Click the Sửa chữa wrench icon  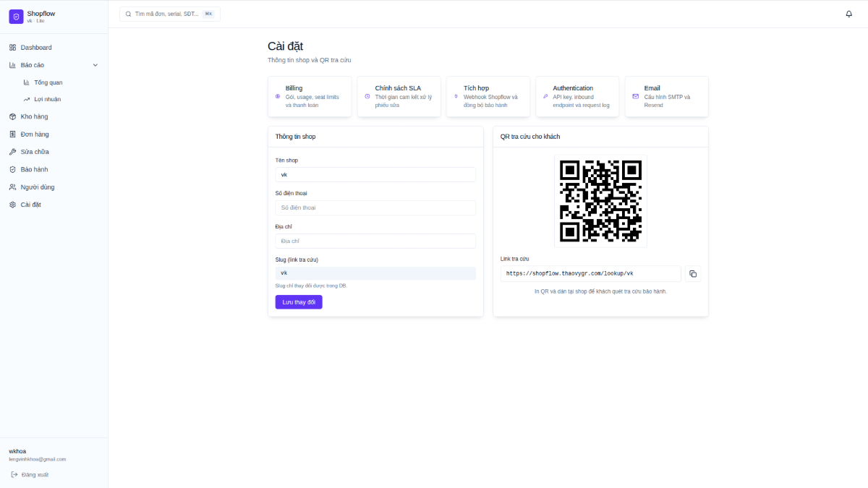12,152
